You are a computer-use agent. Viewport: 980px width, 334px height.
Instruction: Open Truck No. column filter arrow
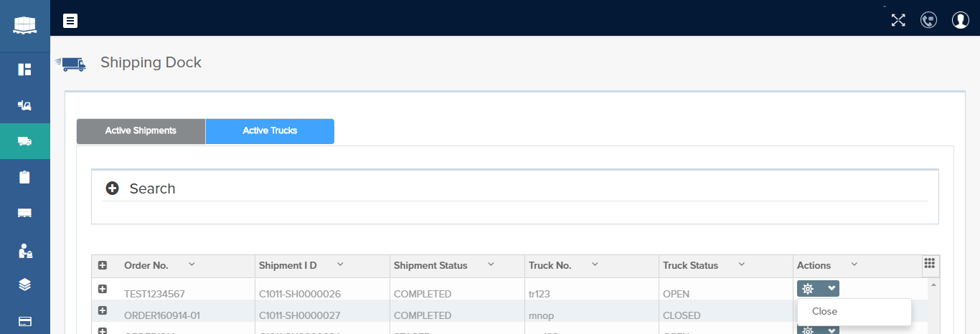(595, 264)
